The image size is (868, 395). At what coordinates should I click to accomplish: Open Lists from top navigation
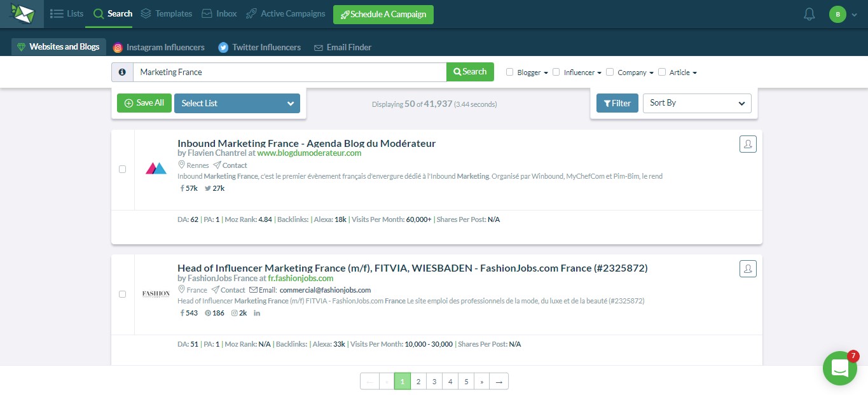click(x=67, y=13)
